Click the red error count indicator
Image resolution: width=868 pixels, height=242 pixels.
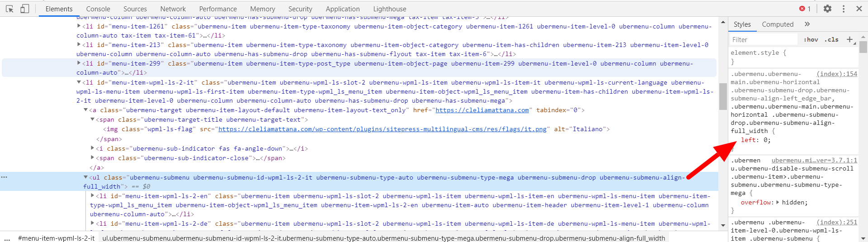805,9
